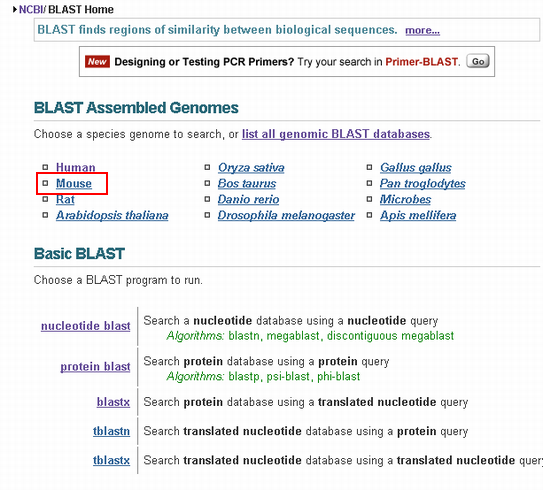
Task: Choose the Mouse genome link
Action: (74, 183)
